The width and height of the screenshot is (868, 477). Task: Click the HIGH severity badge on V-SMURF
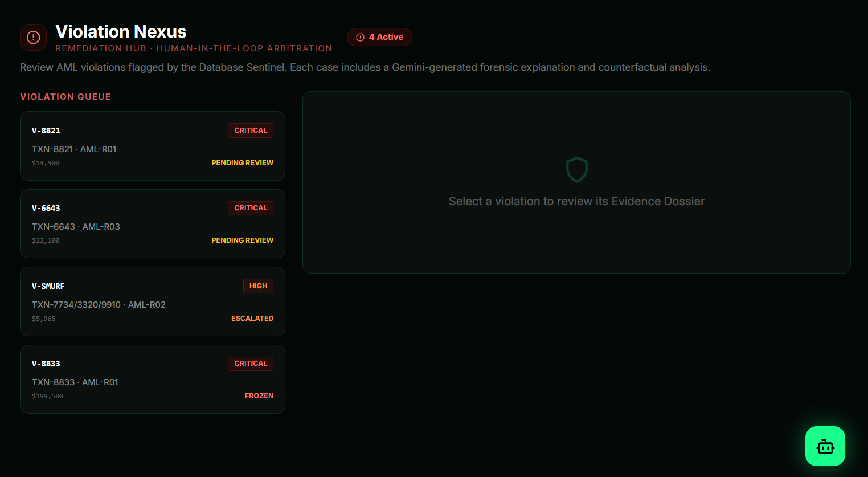pos(258,286)
